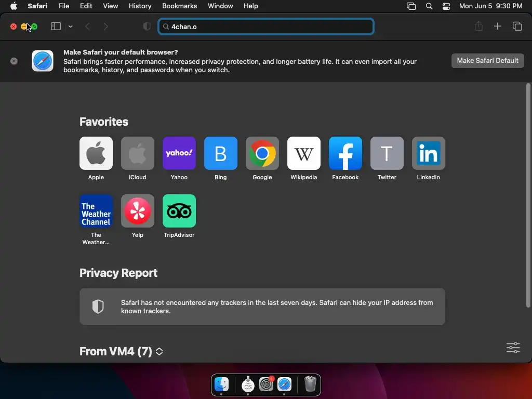Open the iCloud favorite tile
Image resolution: width=532 pixels, height=399 pixels.
[x=137, y=153]
